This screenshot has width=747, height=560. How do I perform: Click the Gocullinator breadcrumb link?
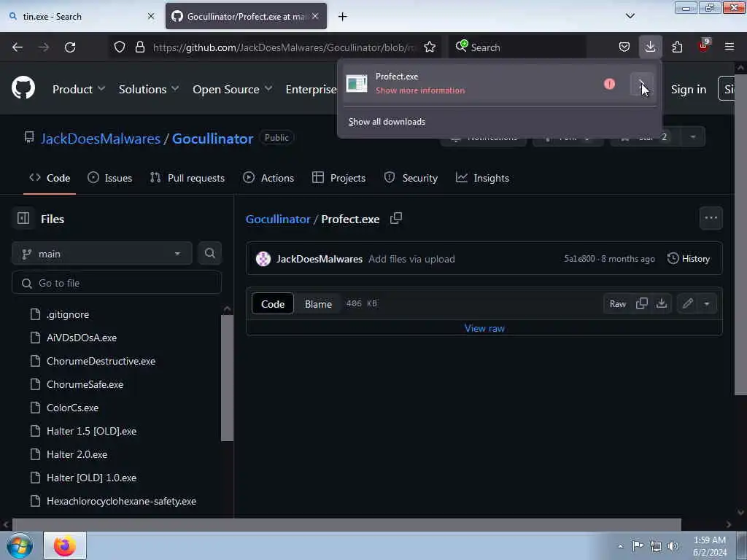(278, 219)
